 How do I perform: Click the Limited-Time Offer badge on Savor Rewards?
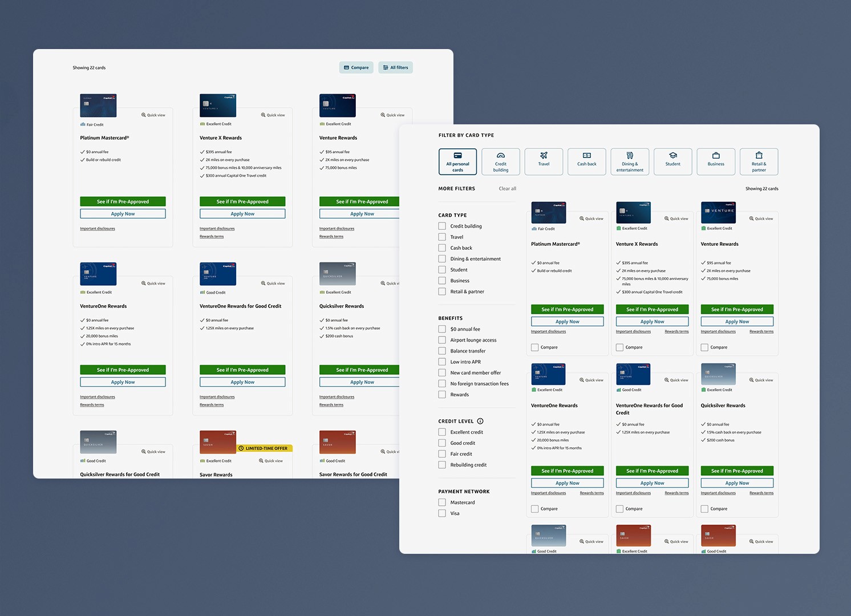(265, 448)
